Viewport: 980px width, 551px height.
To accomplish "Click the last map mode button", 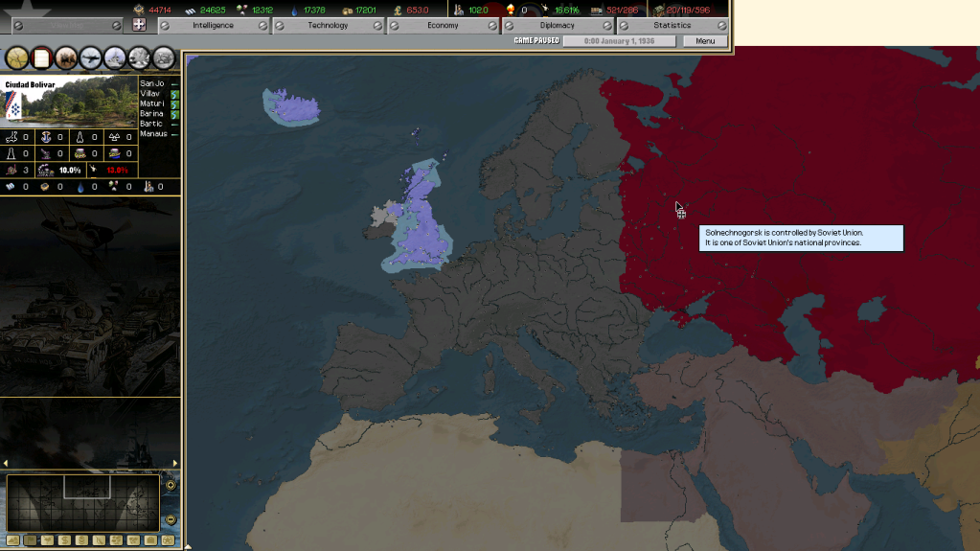I will click(169, 540).
